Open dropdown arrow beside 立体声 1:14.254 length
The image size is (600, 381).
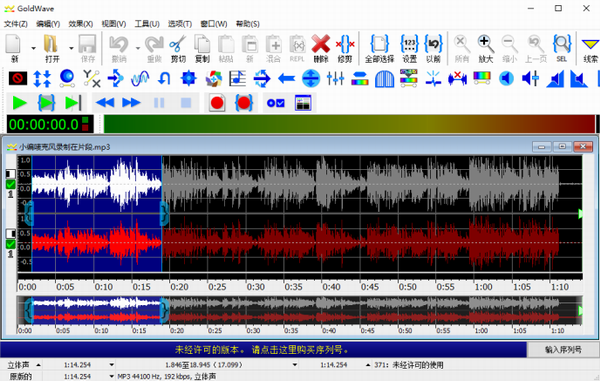(x=111, y=365)
